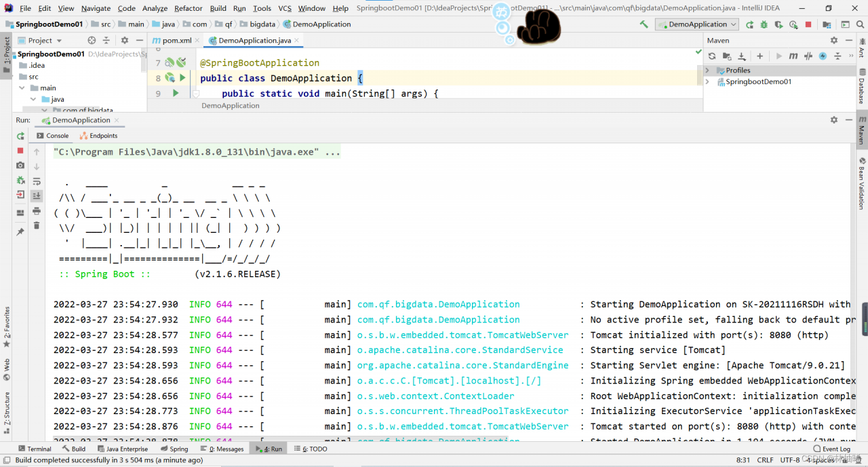Open the Project view dropdown

pyautogui.click(x=40, y=40)
